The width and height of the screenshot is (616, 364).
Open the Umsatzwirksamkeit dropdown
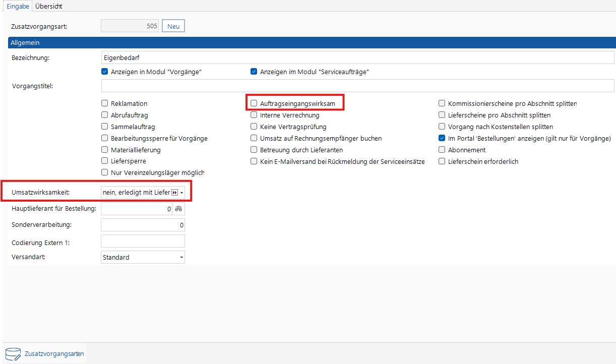(x=182, y=193)
